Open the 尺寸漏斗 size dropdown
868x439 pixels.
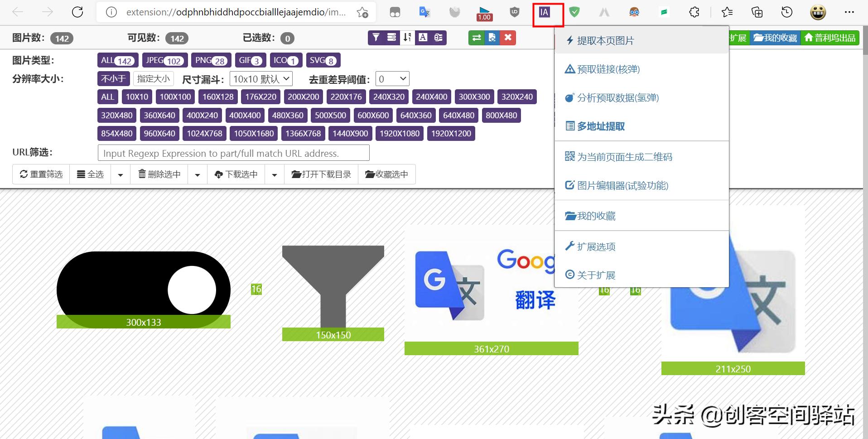[x=260, y=78]
